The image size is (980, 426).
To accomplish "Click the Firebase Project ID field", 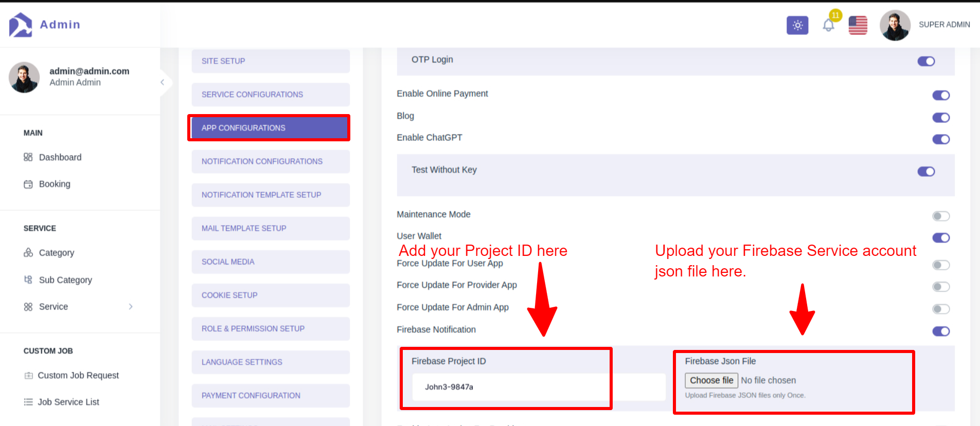I will 539,387.
